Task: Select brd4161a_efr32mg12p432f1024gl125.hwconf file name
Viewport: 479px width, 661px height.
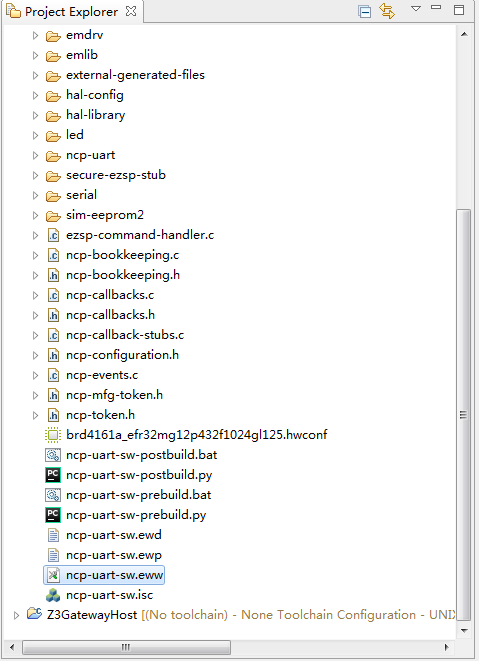Action: point(196,435)
